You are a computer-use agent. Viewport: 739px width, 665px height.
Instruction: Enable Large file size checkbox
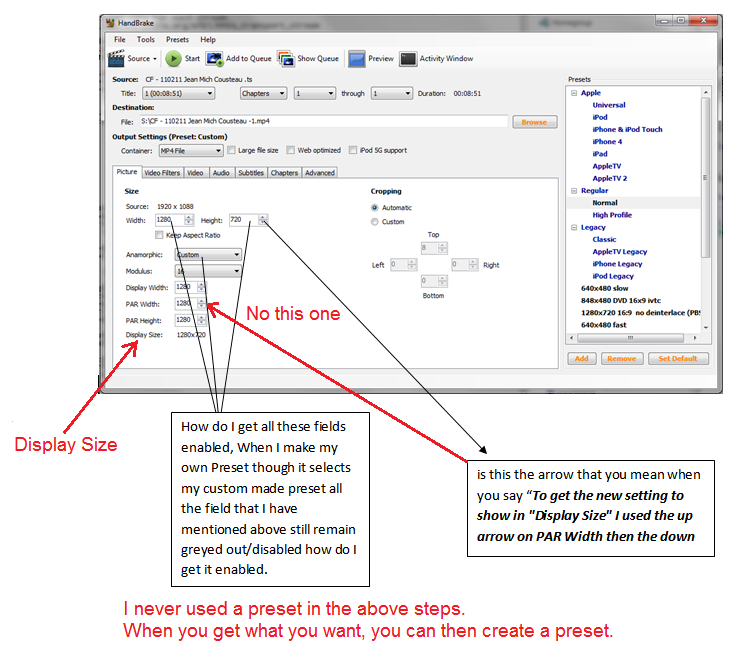[x=231, y=150]
